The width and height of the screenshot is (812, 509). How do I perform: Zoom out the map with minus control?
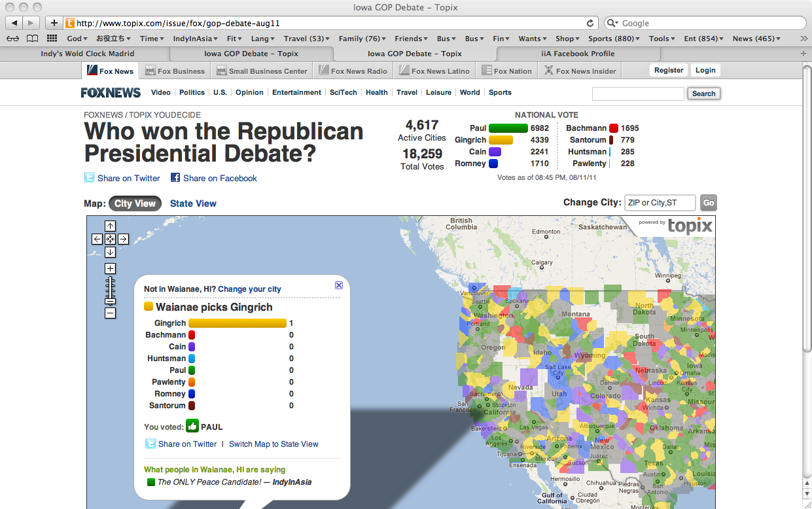point(110,313)
